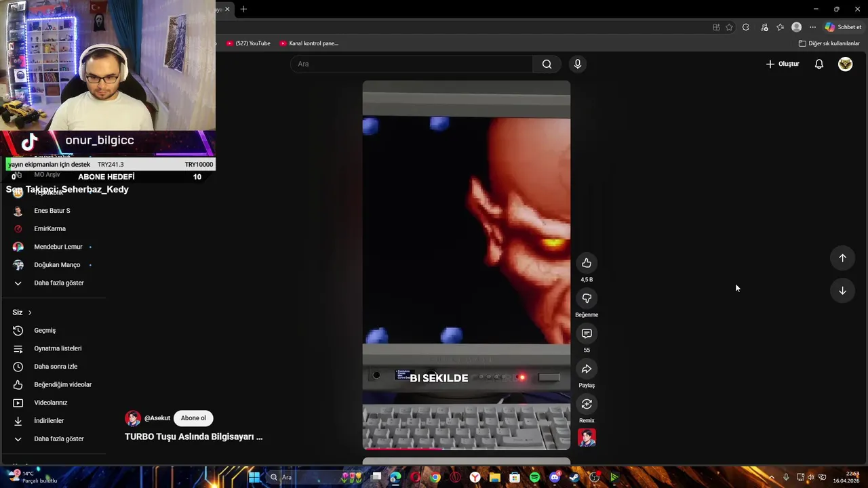Add page to favorites star icon
Screen dimensions: 868x488
[x=729, y=27]
